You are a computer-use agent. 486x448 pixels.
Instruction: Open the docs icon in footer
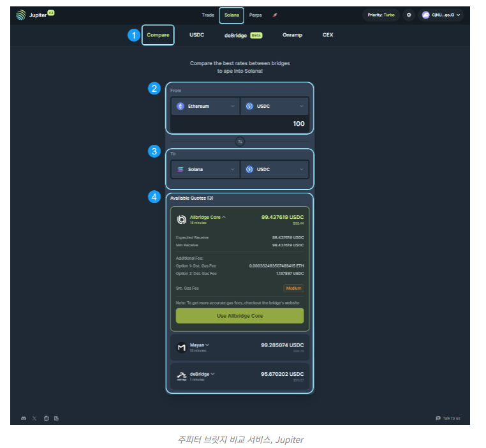(x=57, y=418)
